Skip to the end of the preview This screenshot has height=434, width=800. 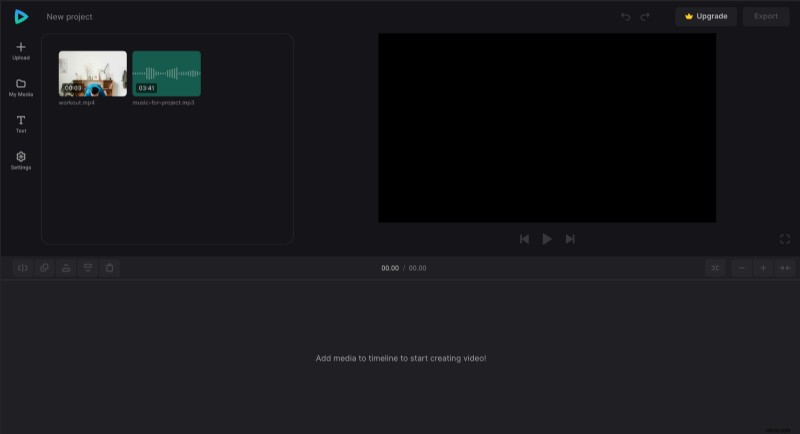click(570, 239)
